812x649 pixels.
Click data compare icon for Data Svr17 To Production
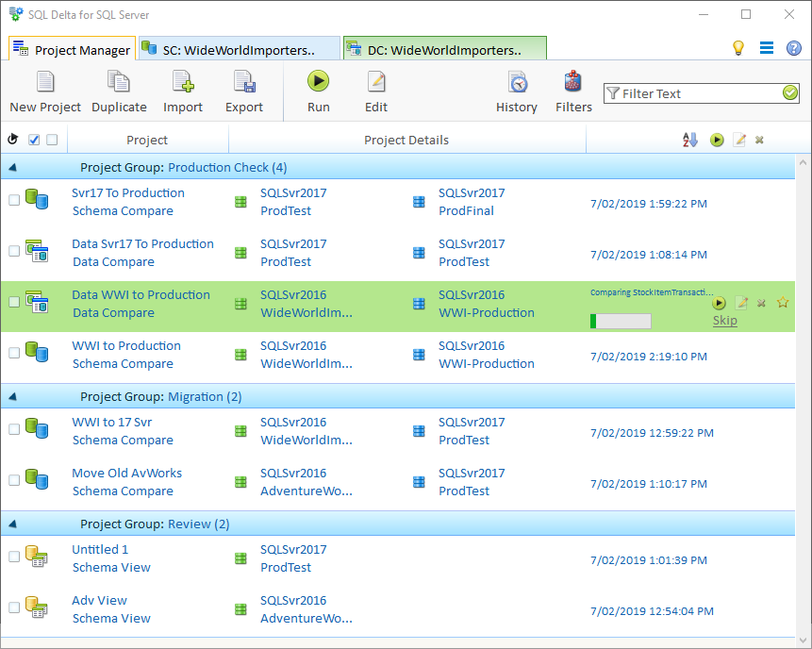(x=37, y=251)
